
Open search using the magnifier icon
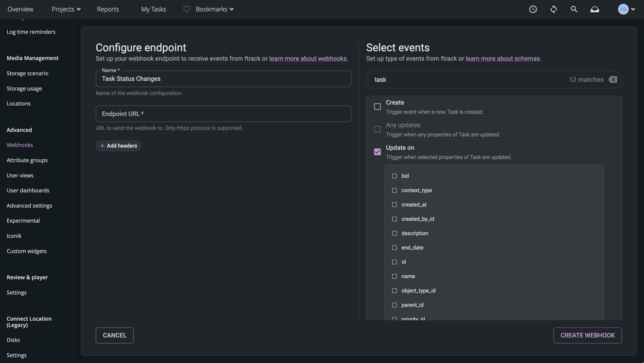click(574, 9)
